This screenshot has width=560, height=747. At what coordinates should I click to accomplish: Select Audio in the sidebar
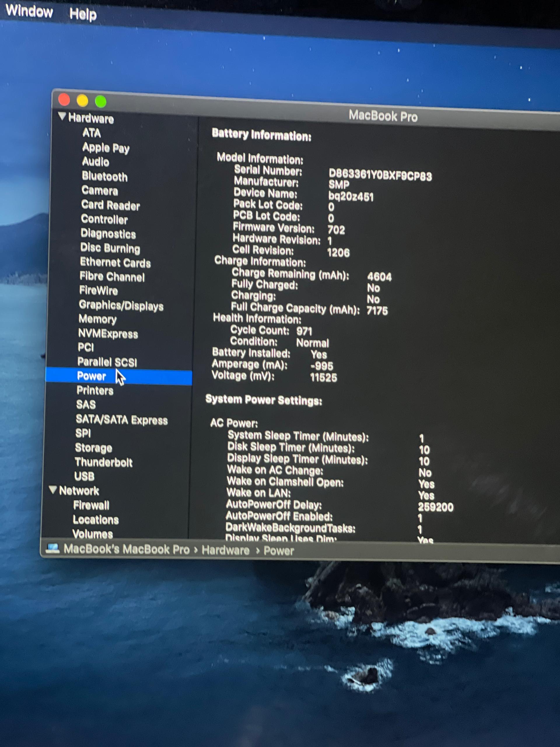tap(96, 162)
